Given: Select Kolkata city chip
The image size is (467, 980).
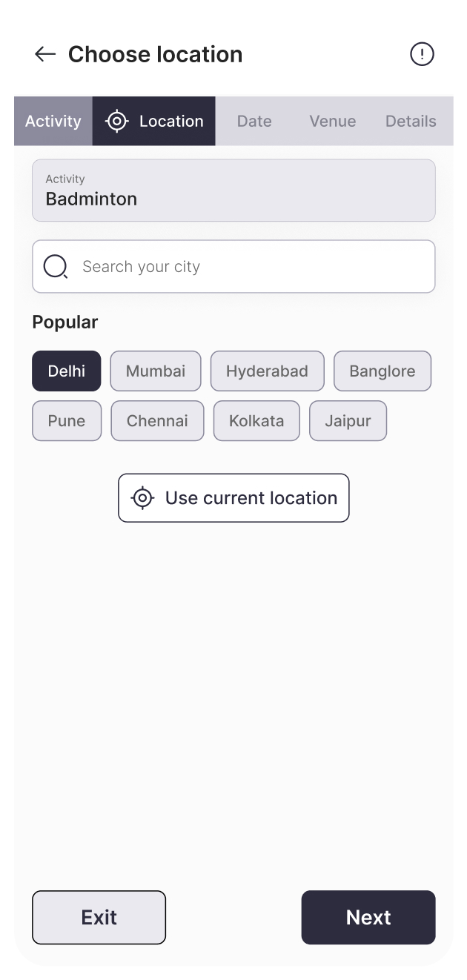Looking at the screenshot, I should (x=256, y=421).
